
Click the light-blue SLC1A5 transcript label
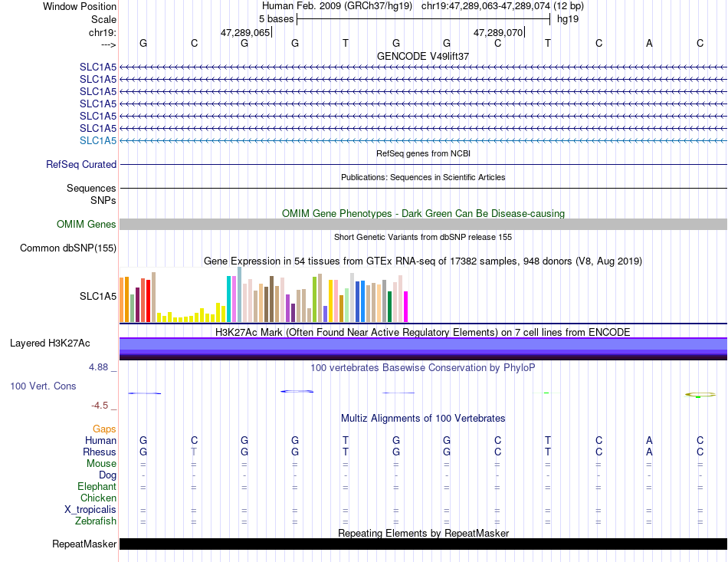click(x=98, y=141)
